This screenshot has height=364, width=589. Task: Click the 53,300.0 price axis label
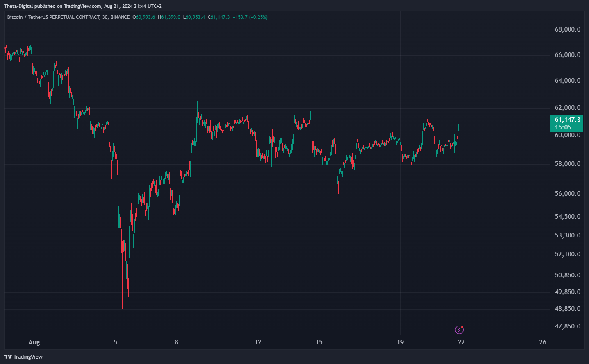pos(567,235)
